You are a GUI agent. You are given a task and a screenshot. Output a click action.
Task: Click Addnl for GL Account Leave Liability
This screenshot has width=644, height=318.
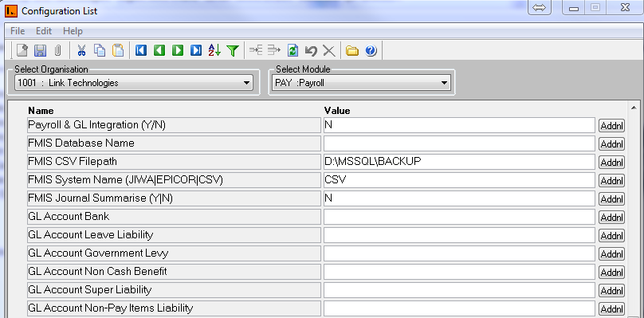point(611,235)
